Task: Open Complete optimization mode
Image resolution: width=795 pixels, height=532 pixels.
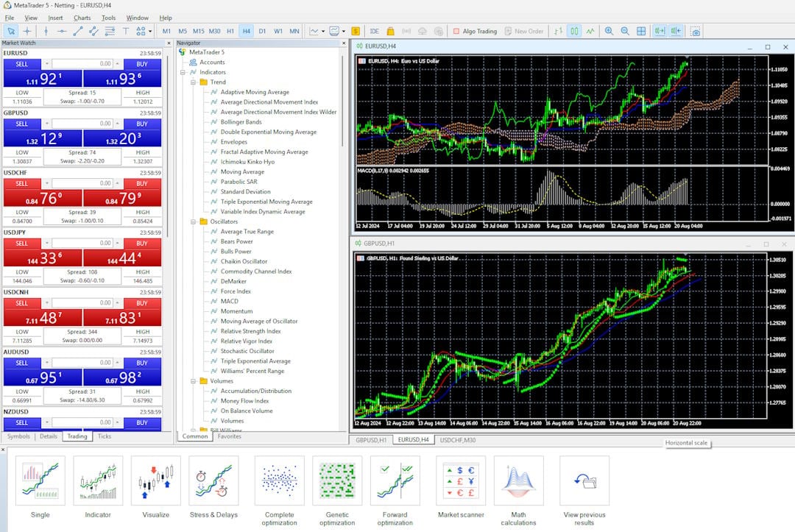Action: pos(280,480)
